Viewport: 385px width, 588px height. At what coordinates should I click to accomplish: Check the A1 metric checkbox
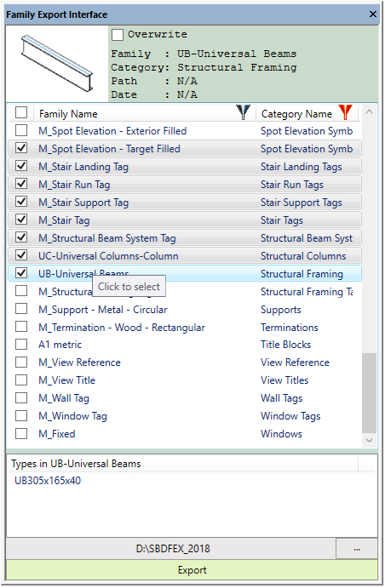point(21,345)
